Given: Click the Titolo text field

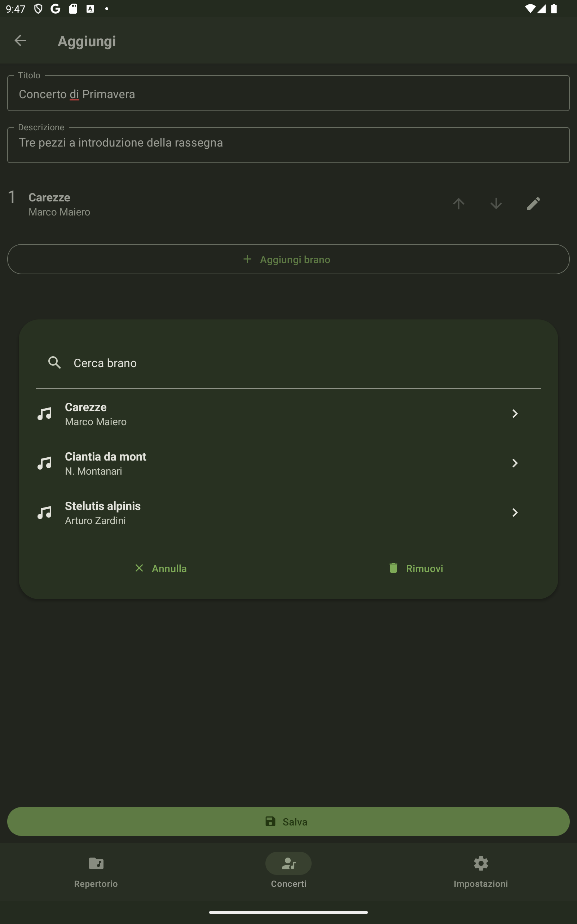Looking at the screenshot, I should pos(288,94).
